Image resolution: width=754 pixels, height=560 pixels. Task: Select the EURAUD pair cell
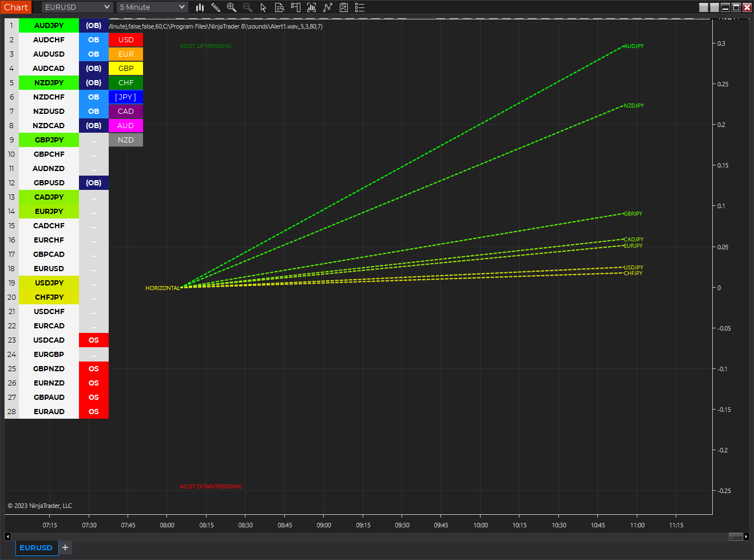pos(49,411)
